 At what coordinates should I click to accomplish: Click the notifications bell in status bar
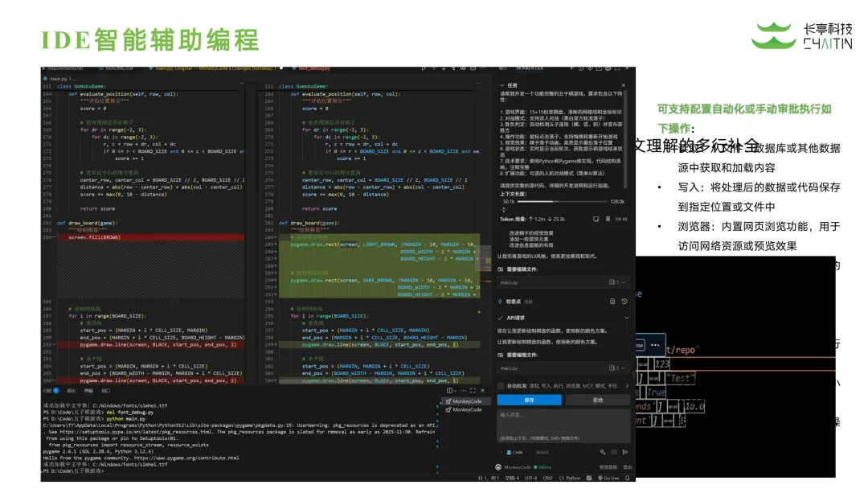pos(627,478)
